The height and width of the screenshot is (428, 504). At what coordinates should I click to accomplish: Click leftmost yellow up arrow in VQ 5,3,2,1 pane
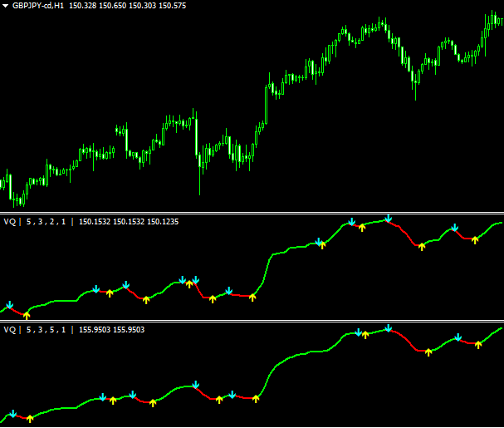[27, 315]
